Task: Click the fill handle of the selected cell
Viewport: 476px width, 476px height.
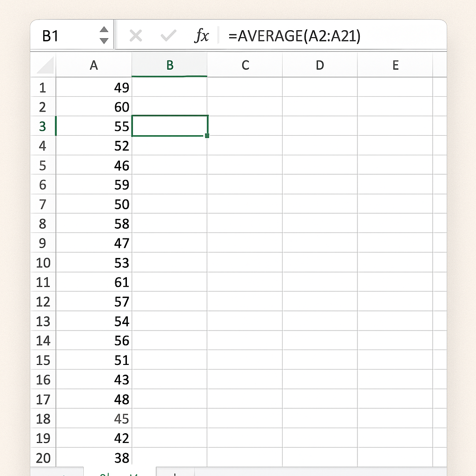Action: (207, 136)
